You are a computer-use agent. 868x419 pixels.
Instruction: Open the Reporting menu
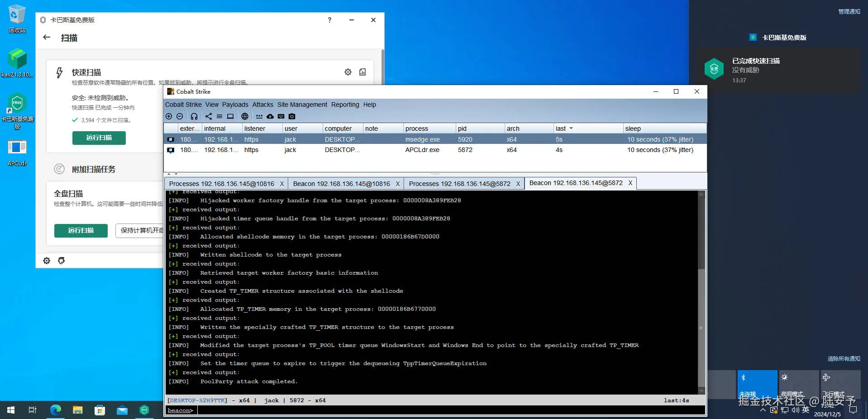point(345,105)
